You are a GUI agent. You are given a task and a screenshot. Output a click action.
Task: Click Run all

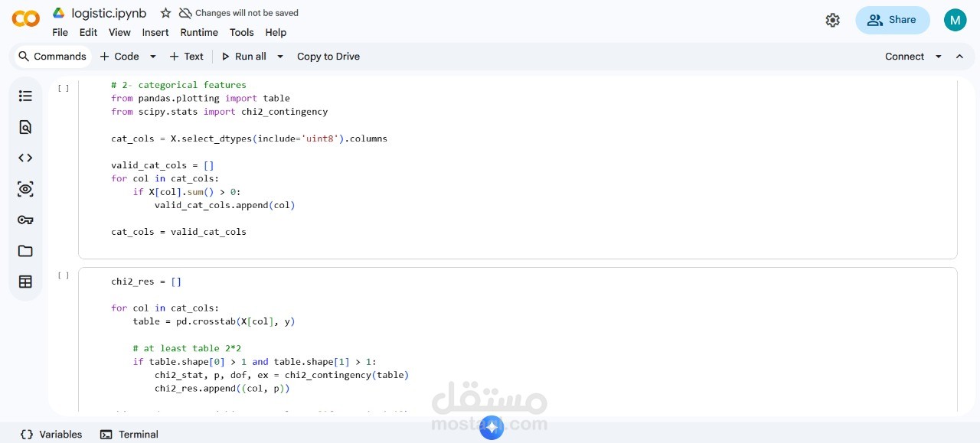pos(243,57)
